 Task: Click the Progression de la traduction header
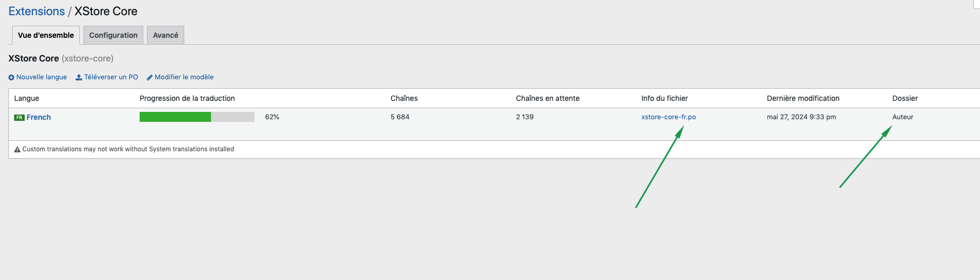tap(187, 98)
